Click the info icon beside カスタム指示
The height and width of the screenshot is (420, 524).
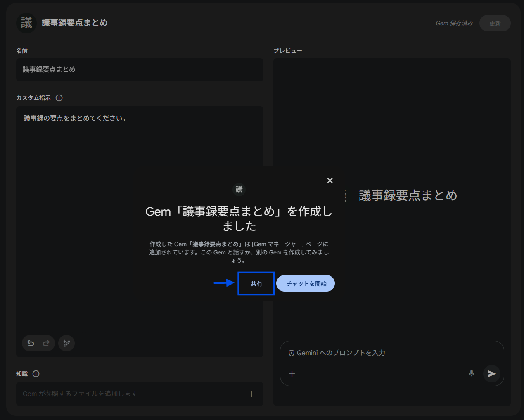click(x=59, y=98)
